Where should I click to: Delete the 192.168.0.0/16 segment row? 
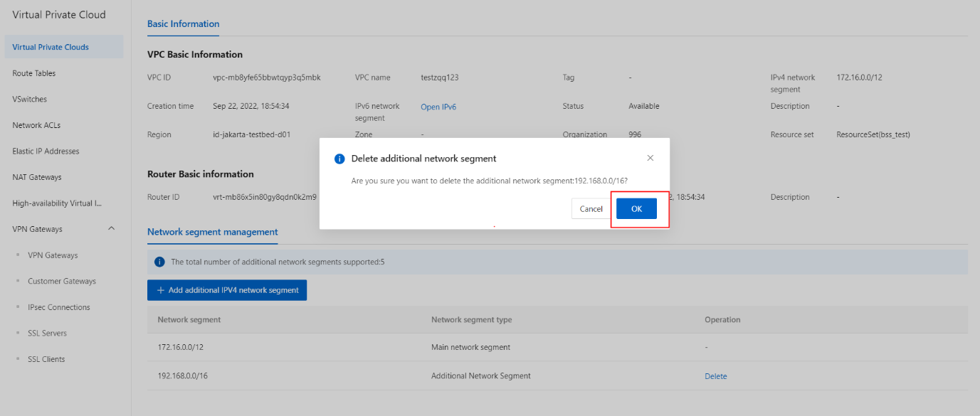pos(716,376)
